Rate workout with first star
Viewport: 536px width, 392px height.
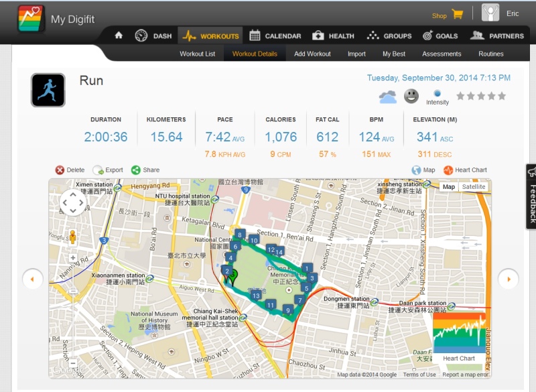click(x=460, y=96)
